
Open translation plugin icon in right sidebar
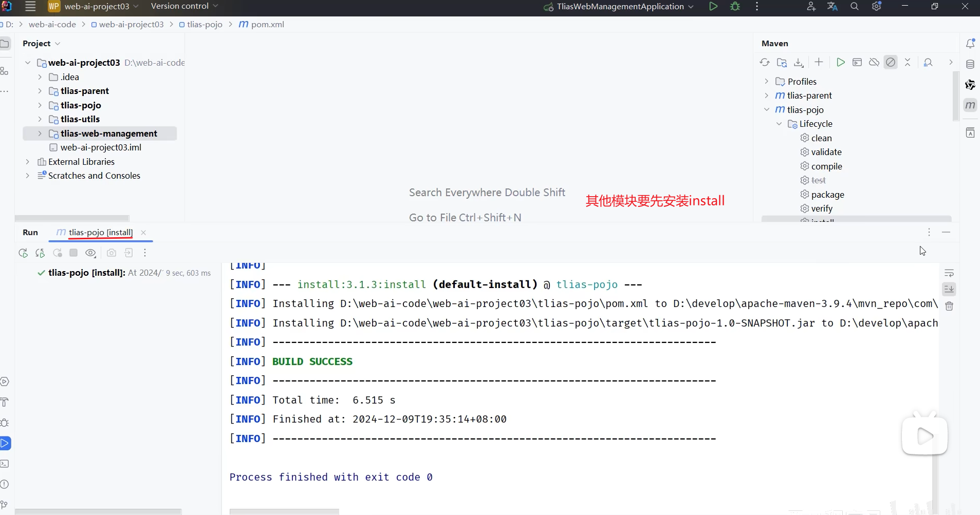click(970, 133)
